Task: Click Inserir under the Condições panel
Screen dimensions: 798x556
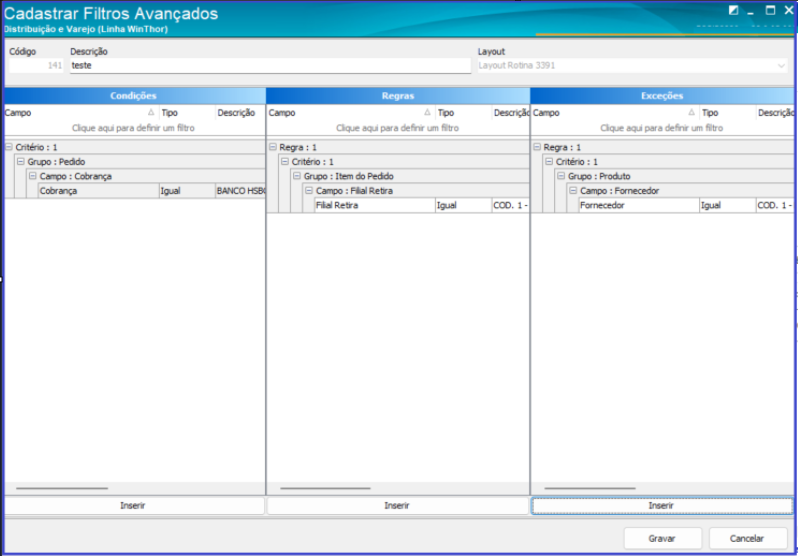Action: coord(134,506)
